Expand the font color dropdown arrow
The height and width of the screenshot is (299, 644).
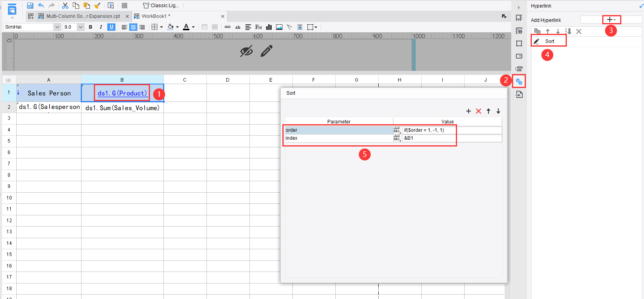click(x=193, y=27)
